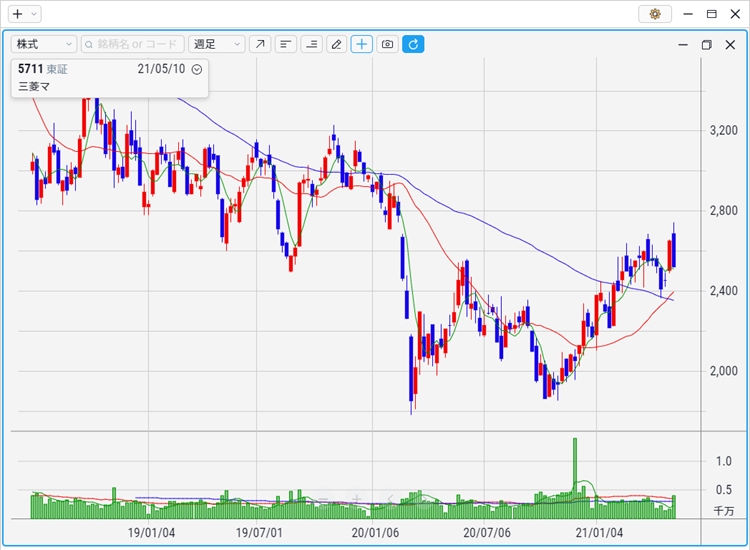Click the add panel plus button
The image size is (750, 550).
point(18,14)
